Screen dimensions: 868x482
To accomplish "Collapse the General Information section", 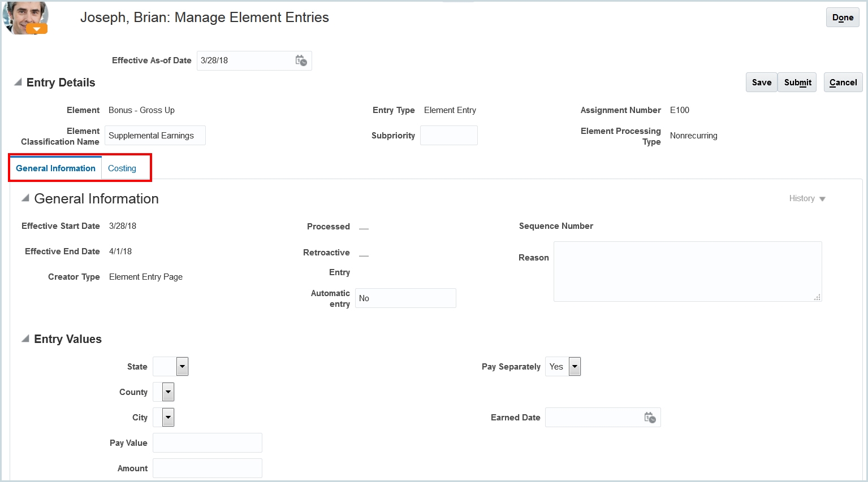I will [24, 198].
